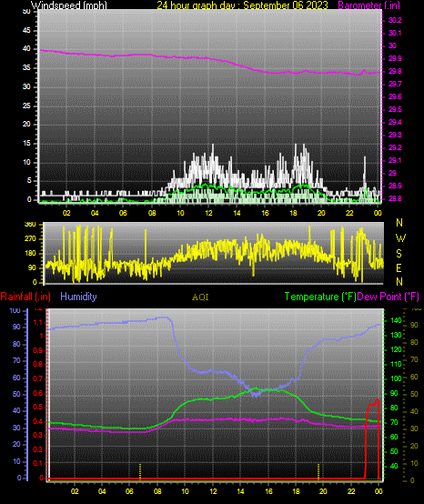Image resolution: width=424 pixels, height=504 pixels.
Task: Click the "W" compass letter beside the wind direction chart
Action: pyautogui.click(x=400, y=238)
